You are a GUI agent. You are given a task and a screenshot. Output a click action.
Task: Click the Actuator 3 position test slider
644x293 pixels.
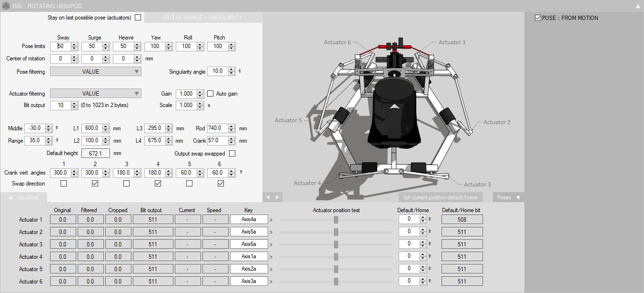336,244
